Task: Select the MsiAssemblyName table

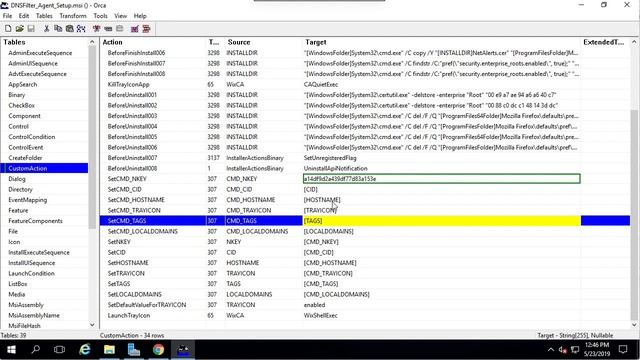Action: click(34, 316)
